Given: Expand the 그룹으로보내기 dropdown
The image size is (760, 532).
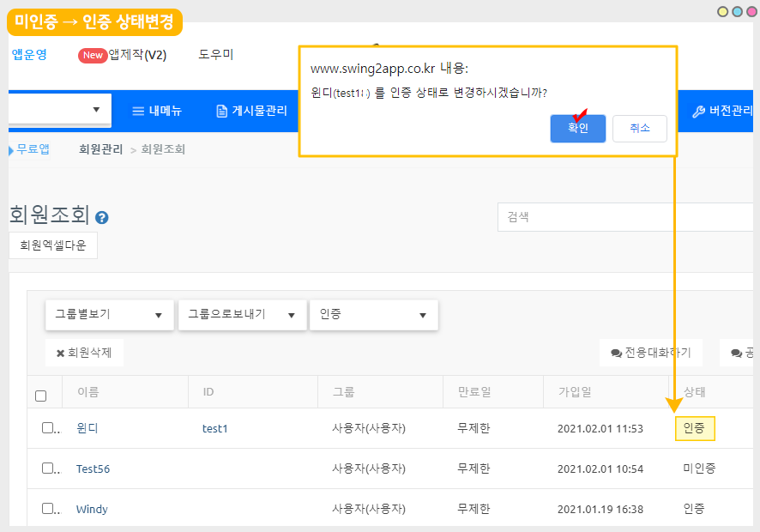Looking at the screenshot, I should (x=242, y=315).
